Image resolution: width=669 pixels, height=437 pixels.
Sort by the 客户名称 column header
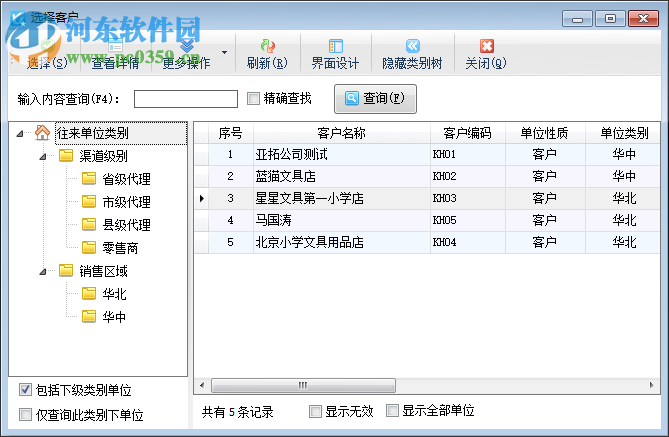341,133
